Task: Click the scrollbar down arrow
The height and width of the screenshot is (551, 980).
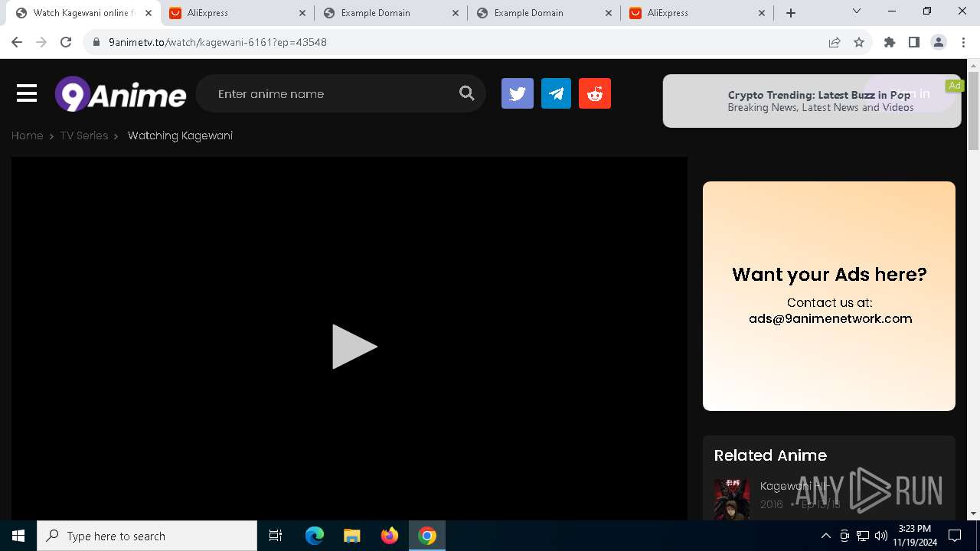Action: pyautogui.click(x=974, y=514)
